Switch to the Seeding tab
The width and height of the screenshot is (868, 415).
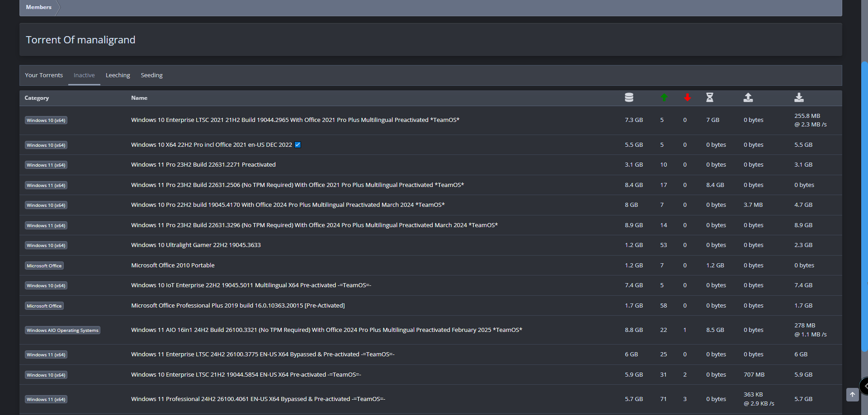coord(151,75)
